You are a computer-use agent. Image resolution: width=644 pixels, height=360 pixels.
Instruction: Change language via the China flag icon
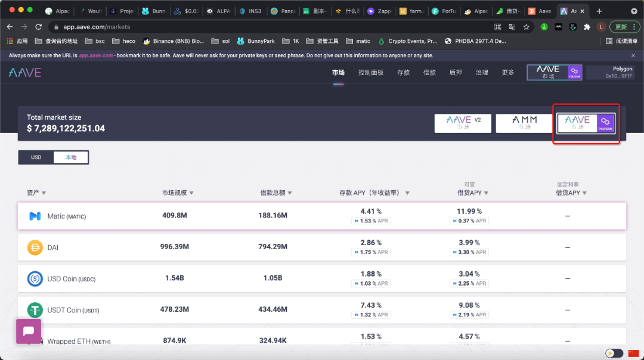tap(633, 353)
